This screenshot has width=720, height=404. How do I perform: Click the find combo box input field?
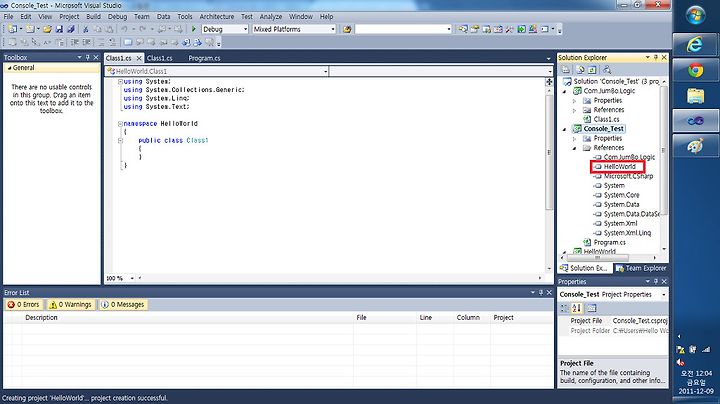coord(403,29)
